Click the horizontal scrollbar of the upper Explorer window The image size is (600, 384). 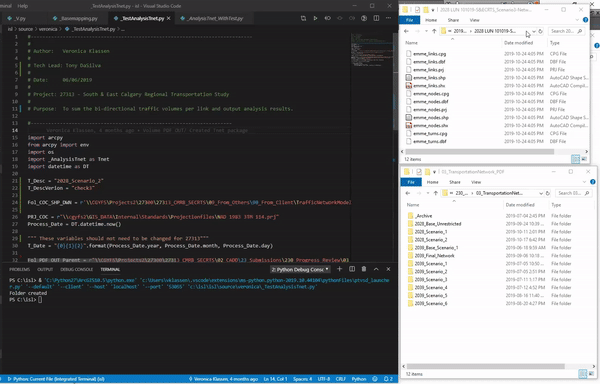tap(479, 151)
